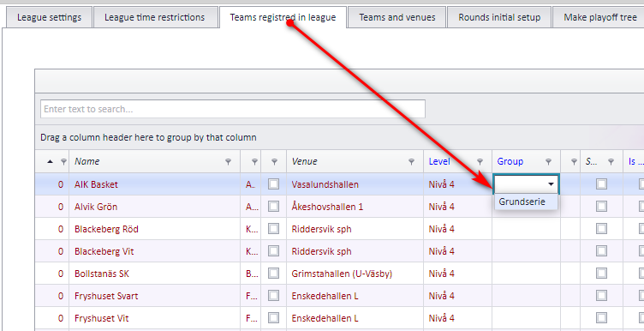Select the Alvik Grön name cell

(154, 207)
